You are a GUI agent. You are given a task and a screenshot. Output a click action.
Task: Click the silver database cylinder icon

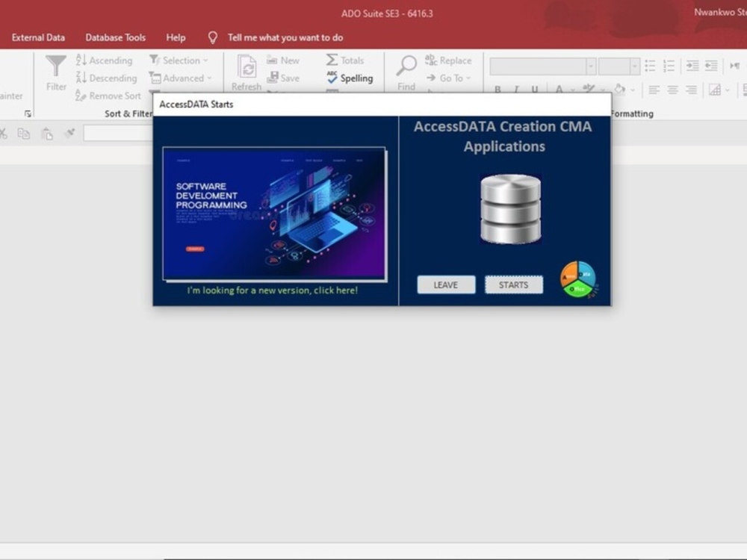tap(511, 209)
